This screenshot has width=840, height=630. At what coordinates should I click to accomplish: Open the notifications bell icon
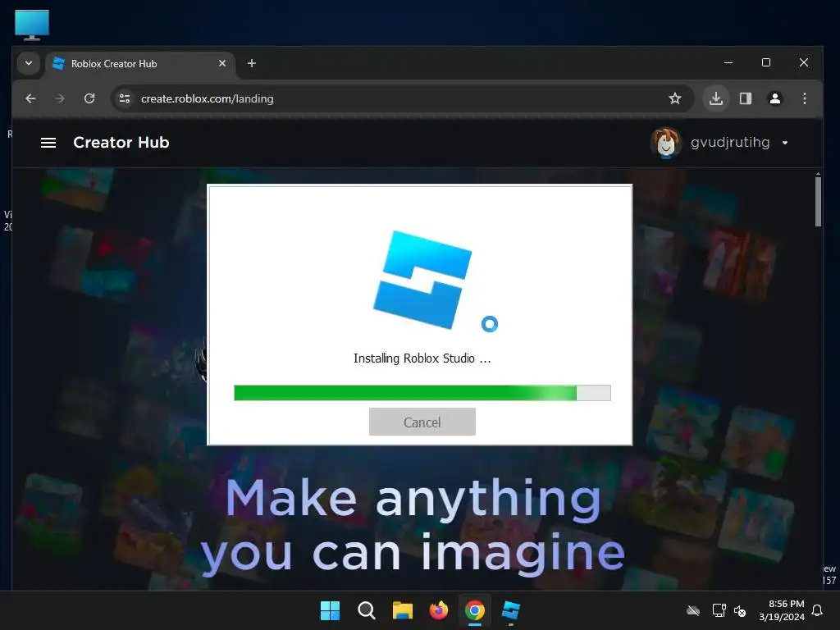pos(818,610)
